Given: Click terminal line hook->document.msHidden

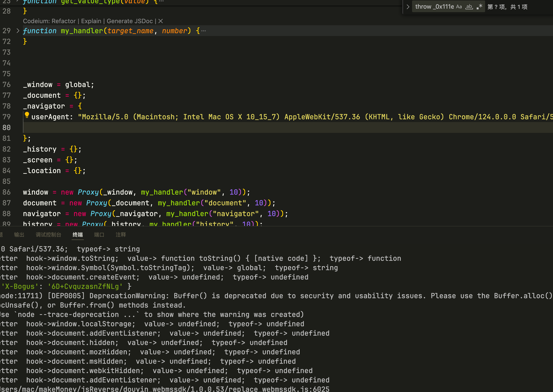Looking at the screenshot, I should pos(148,361).
